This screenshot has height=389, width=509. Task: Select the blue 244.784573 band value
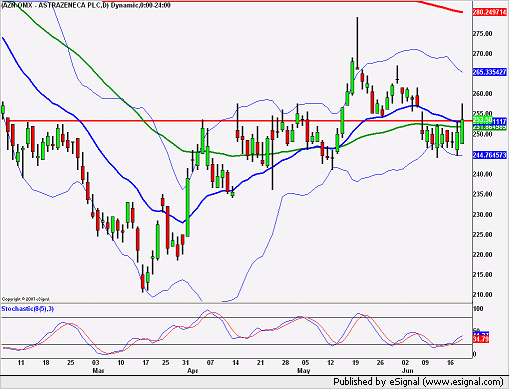click(x=490, y=155)
